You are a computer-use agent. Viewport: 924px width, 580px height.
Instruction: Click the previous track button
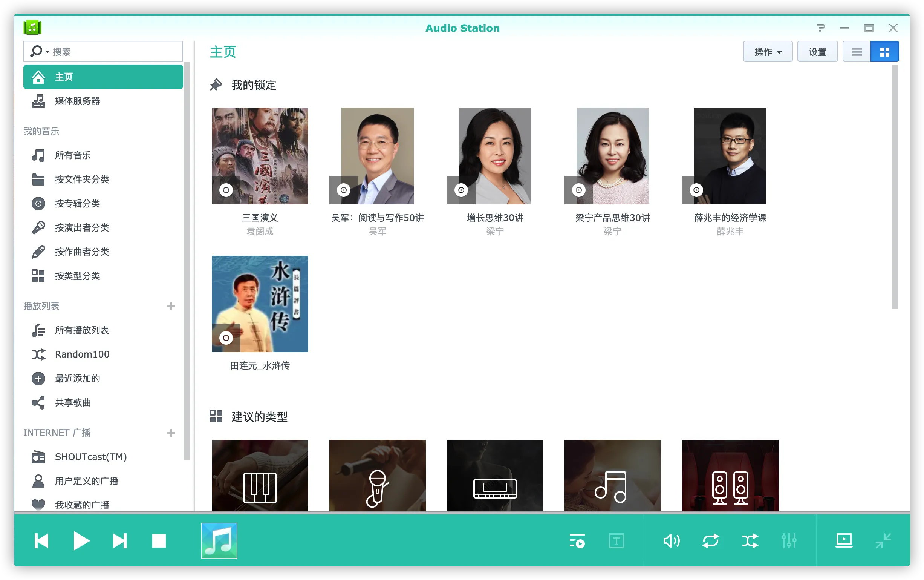(41, 541)
